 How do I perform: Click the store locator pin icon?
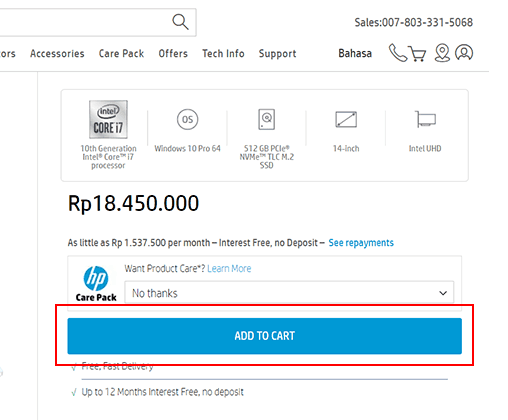tap(442, 53)
